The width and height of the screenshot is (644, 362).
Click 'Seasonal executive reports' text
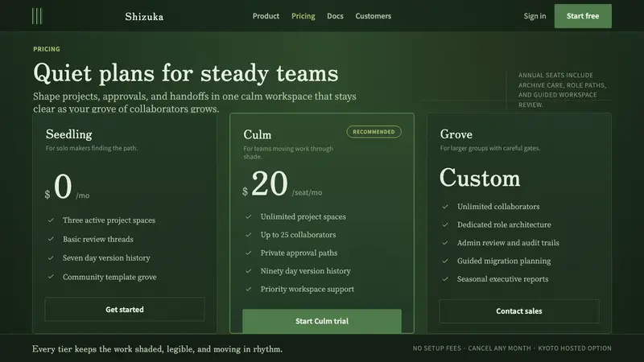[x=502, y=279]
